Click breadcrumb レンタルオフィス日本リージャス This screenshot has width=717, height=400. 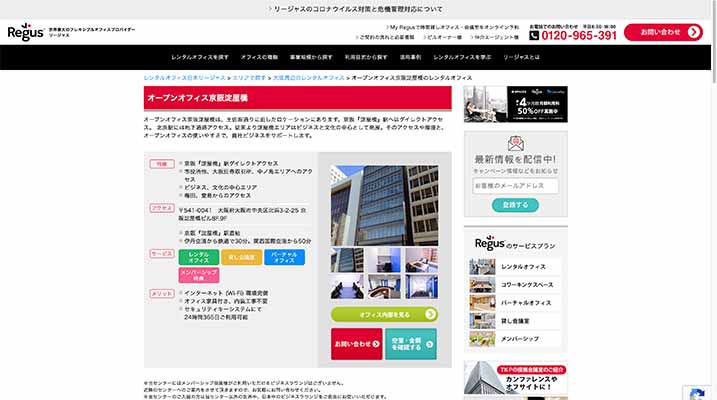click(185, 78)
